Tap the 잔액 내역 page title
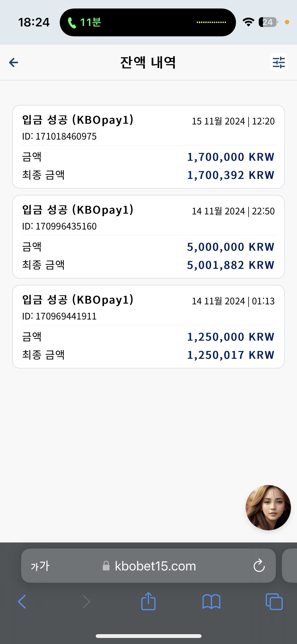297x644 pixels. (148, 62)
